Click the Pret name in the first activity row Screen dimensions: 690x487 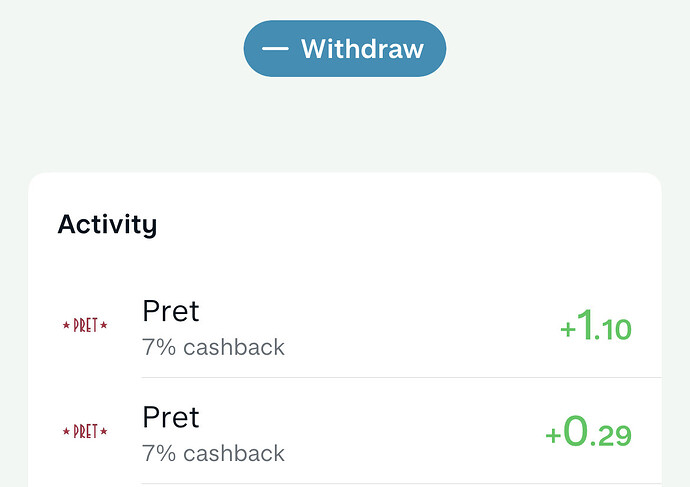pyautogui.click(x=171, y=311)
